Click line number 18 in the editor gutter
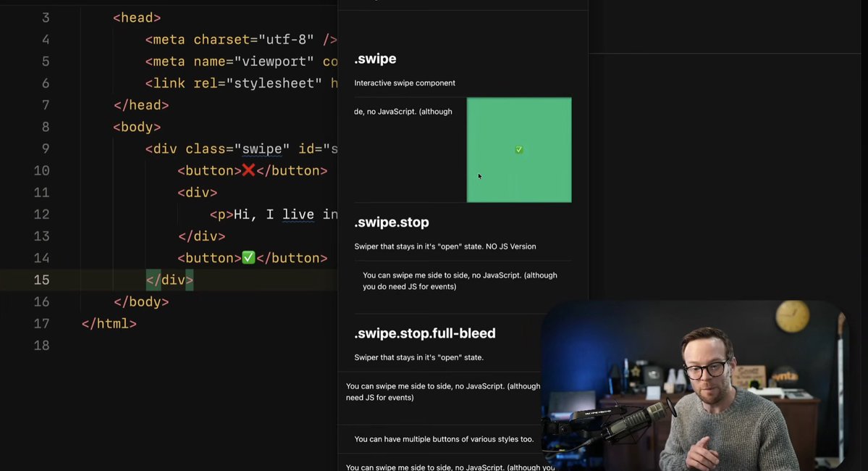 (41, 345)
